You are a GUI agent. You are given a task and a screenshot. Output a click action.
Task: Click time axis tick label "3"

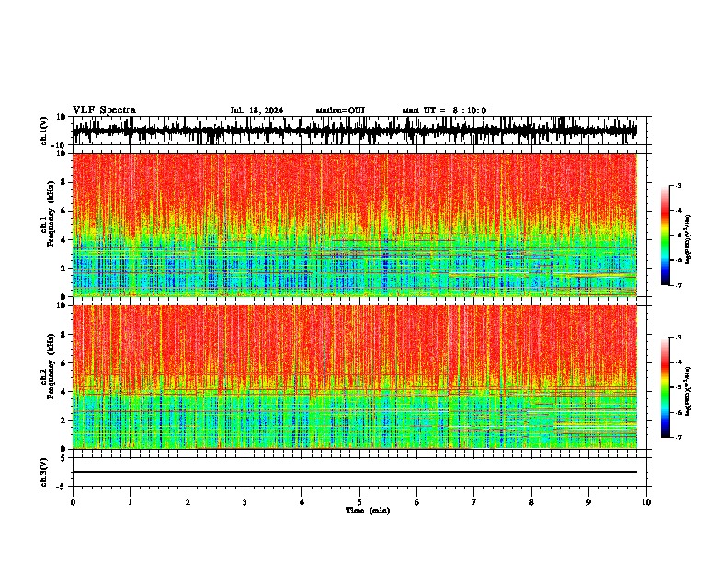tap(245, 502)
